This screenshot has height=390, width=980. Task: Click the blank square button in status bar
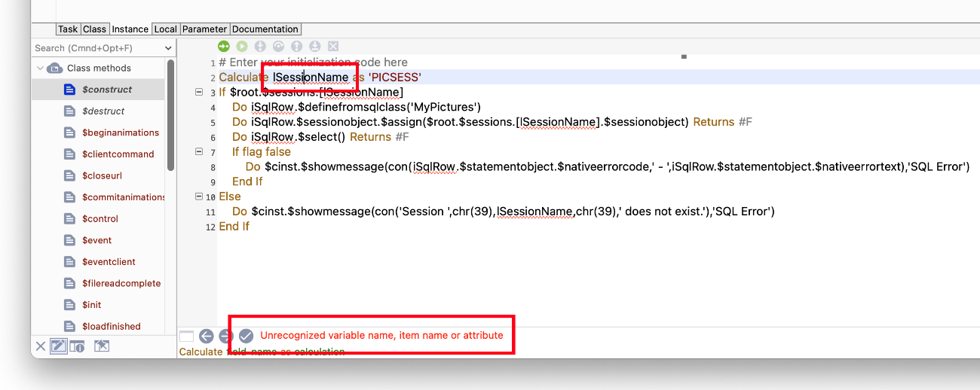pyautogui.click(x=186, y=336)
